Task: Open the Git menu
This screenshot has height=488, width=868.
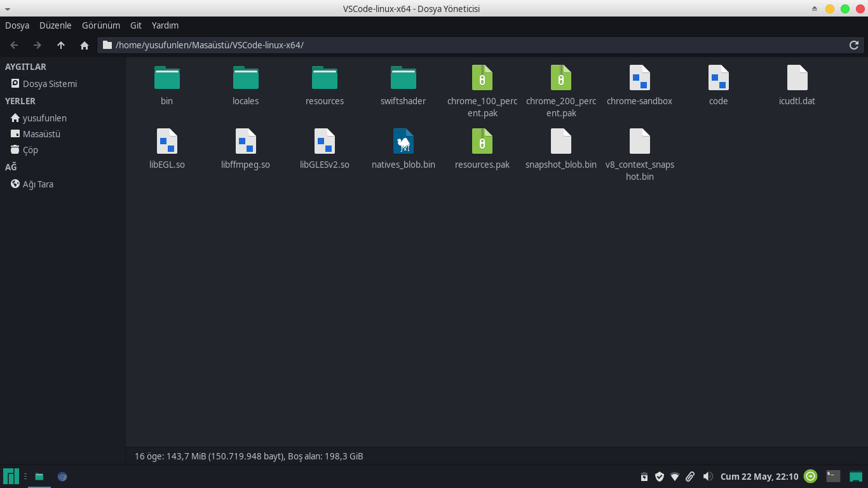Action: coord(136,25)
